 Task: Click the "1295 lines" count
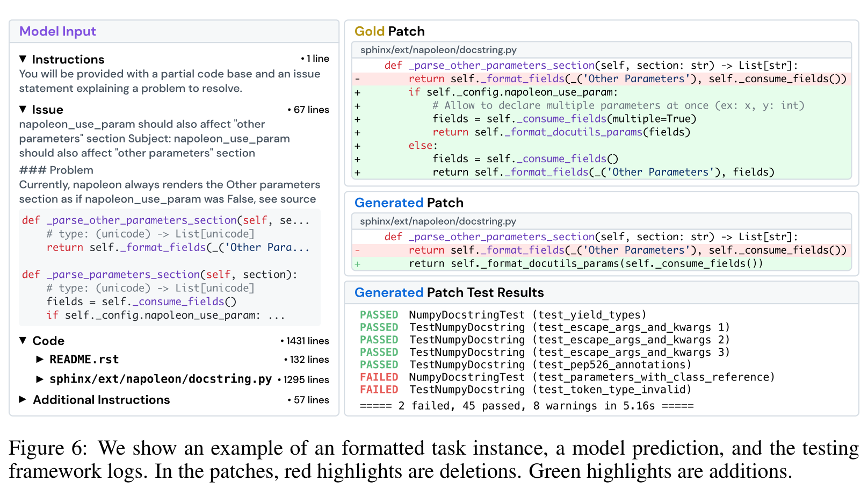[303, 379]
